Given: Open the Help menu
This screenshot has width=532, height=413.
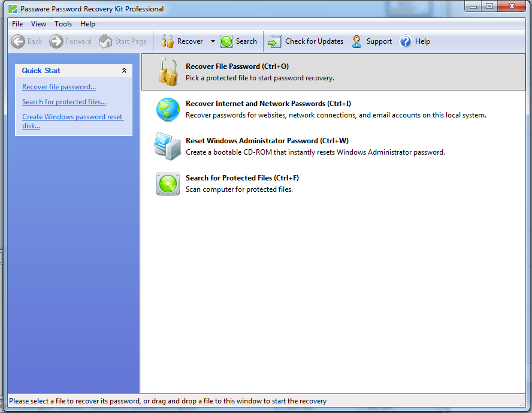Looking at the screenshot, I should point(87,24).
